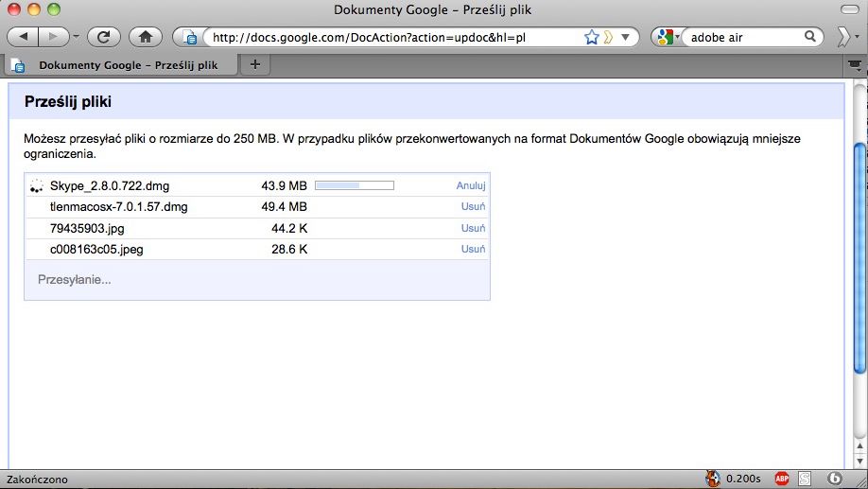Go back with the browser Back arrow

tap(23, 37)
